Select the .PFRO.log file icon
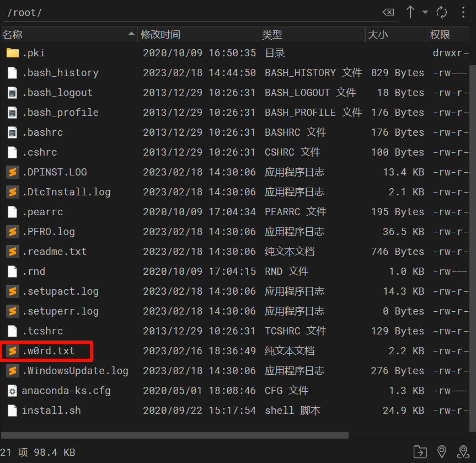Image resolution: width=476 pixels, height=463 pixels. click(x=13, y=232)
